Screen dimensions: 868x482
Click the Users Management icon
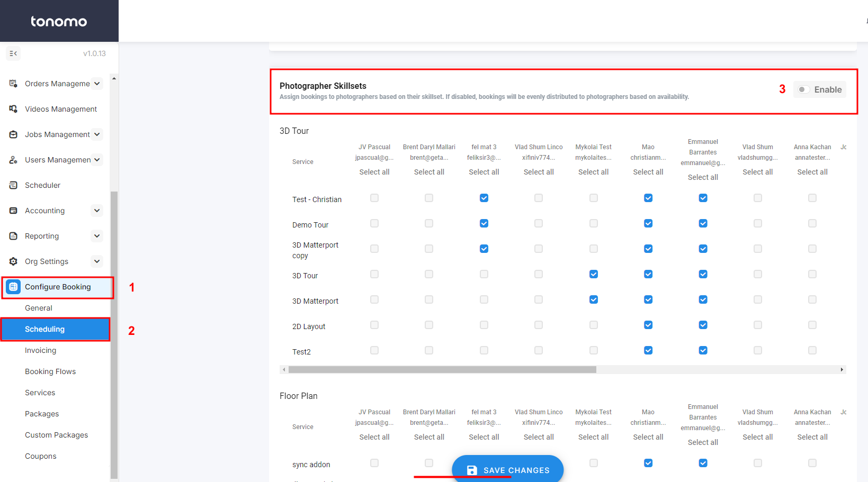[13, 160]
